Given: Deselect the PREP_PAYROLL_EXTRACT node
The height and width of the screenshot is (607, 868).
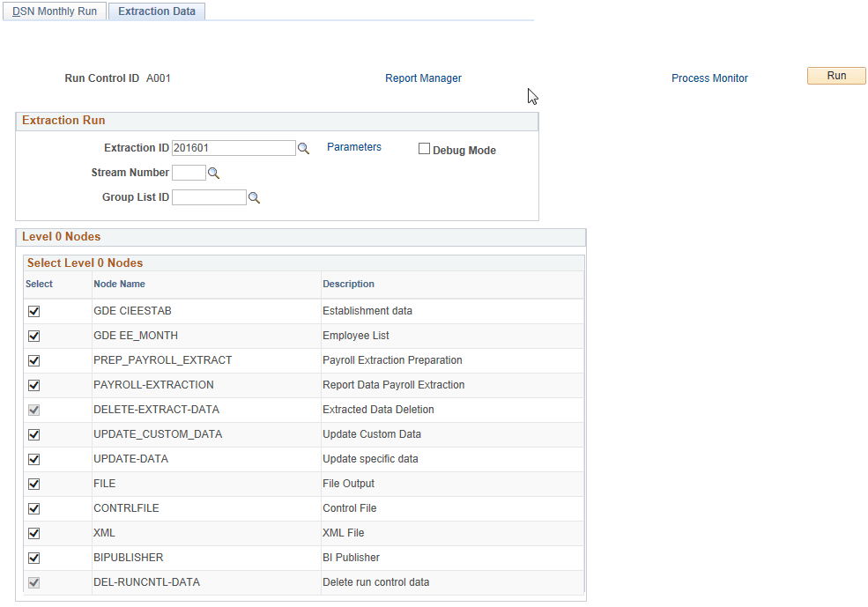Looking at the screenshot, I should coord(33,360).
